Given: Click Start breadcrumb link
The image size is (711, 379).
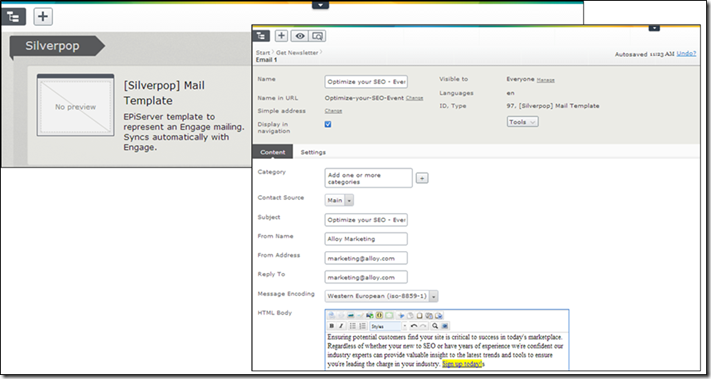Looking at the screenshot, I should tap(263, 53).
